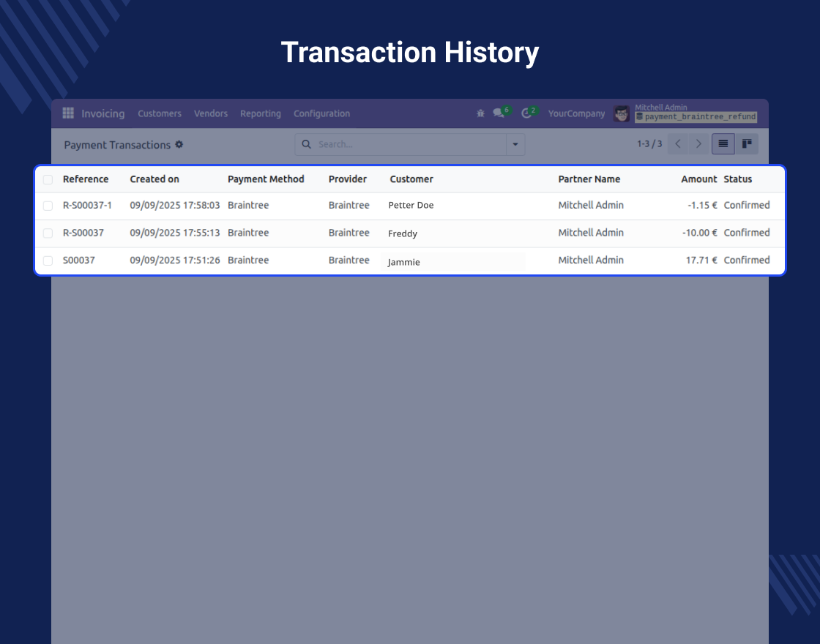The image size is (820, 644).
Task: Click the -10.00 € amount
Action: [x=700, y=233]
